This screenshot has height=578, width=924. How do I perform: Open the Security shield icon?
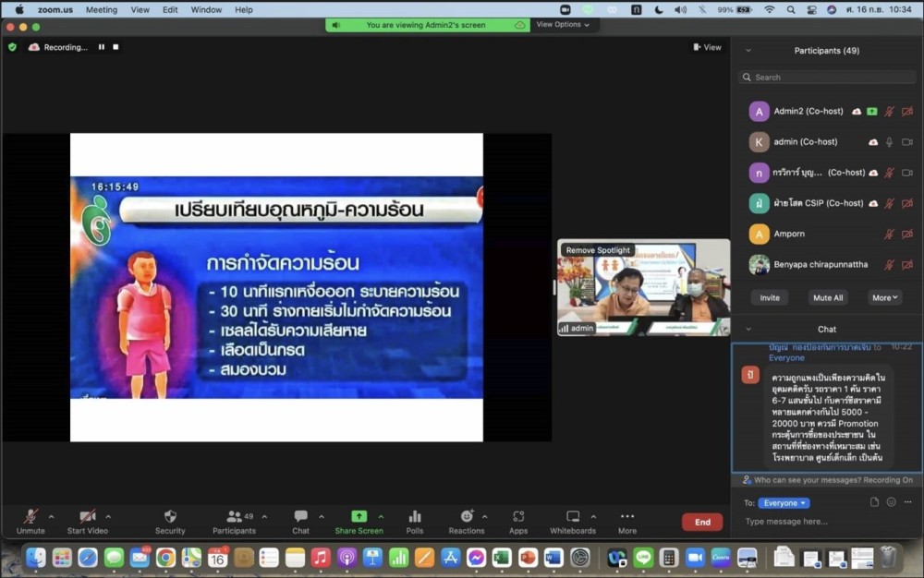click(x=170, y=517)
